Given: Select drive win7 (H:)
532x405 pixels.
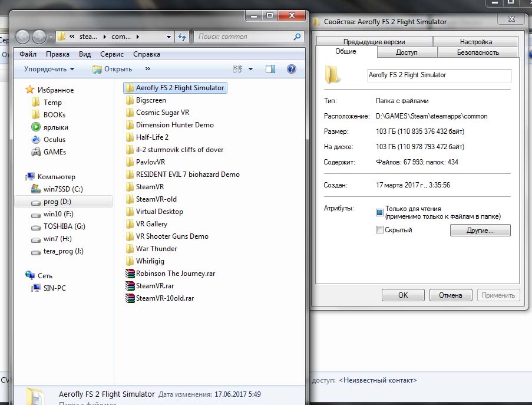Looking at the screenshot, I should coord(51,239).
